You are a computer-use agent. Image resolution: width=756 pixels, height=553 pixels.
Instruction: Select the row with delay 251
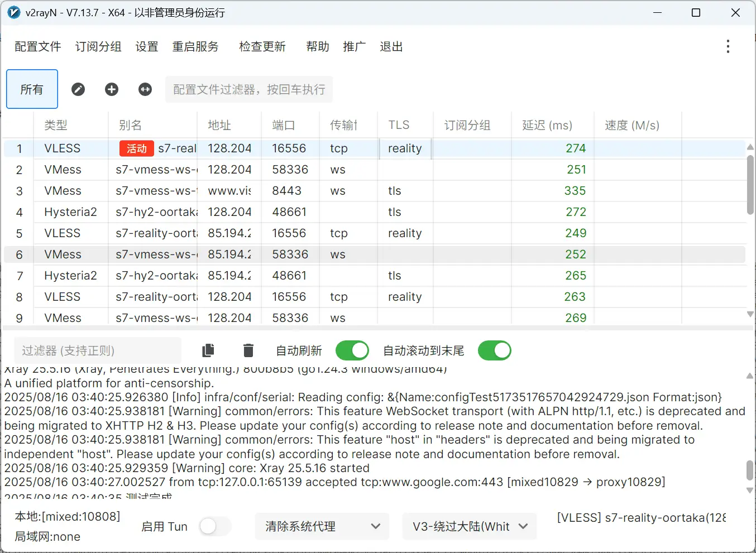[x=375, y=170]
